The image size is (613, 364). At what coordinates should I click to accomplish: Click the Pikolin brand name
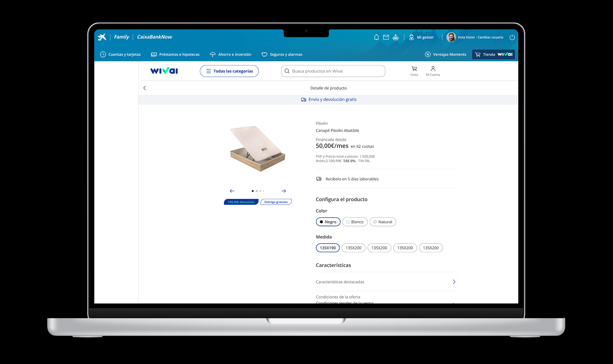(322, 124)
